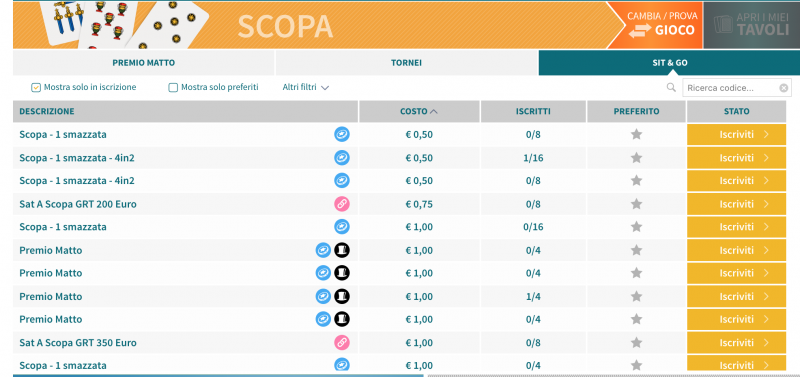
Task: Click the horizontal scrollbar under the table
Action: pos(218,375)
